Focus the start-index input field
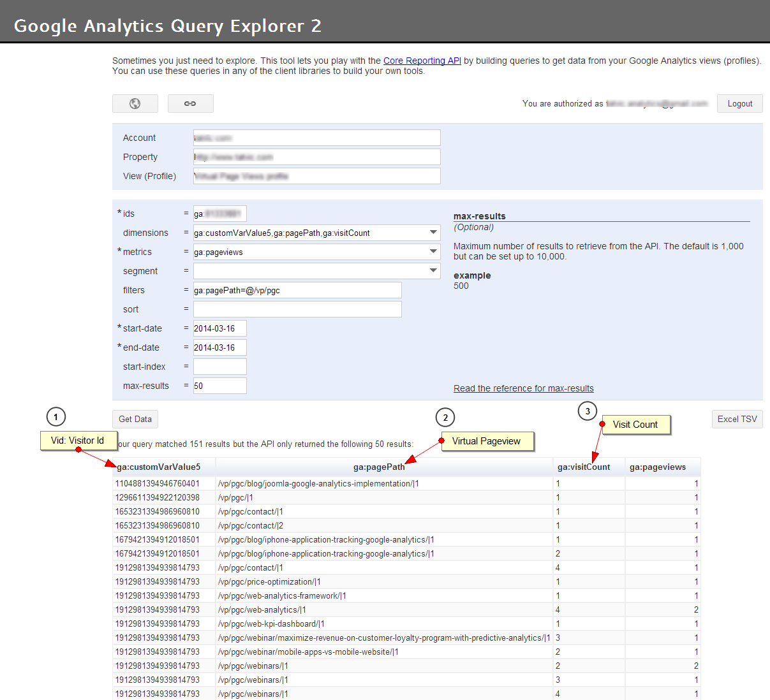This screenshot has width=770, height=700. pos(220,367)
